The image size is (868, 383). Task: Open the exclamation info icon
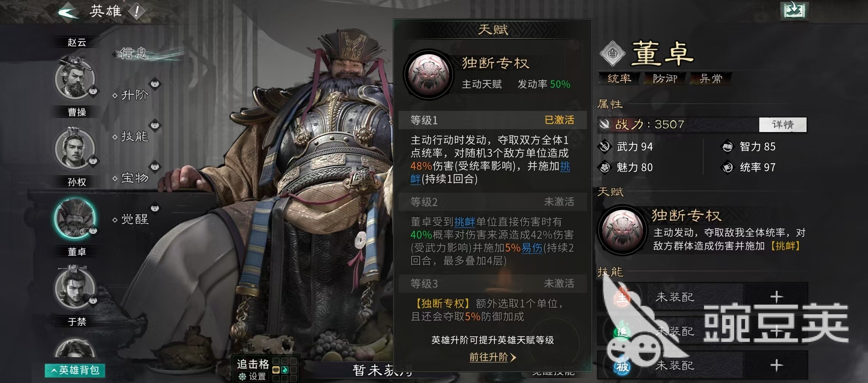click(137, 12)
